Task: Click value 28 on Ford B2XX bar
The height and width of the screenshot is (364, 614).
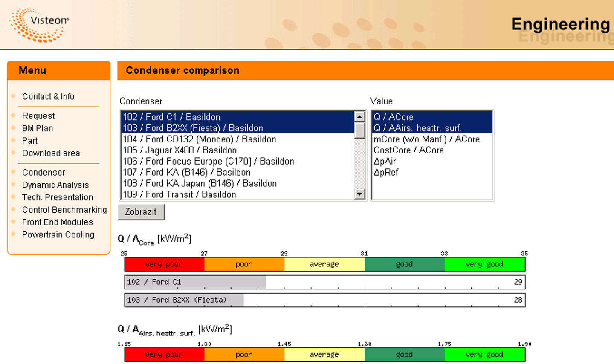Action: tap(518, 300)
